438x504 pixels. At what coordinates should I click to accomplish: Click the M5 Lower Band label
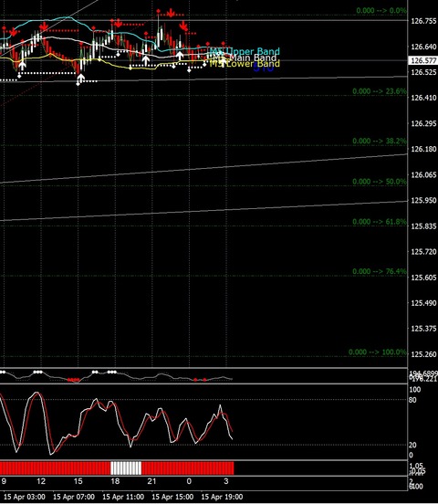245,64
